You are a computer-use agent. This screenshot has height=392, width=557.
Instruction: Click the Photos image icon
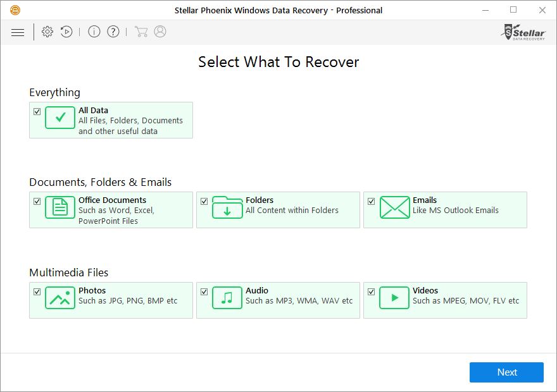tap(59, 297)
